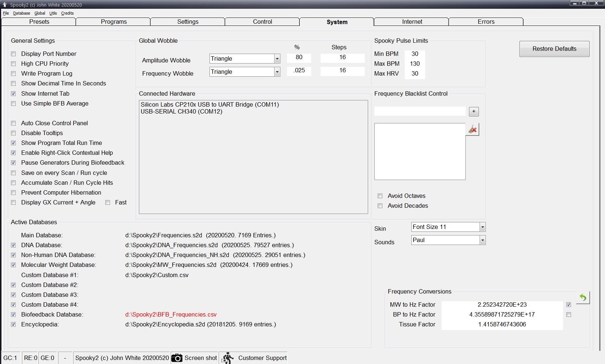Check Accumulate Scan / Run Cycle Hits
This screenshot has height=364, width=605.
pyautogui.click(x=14, y=183)
